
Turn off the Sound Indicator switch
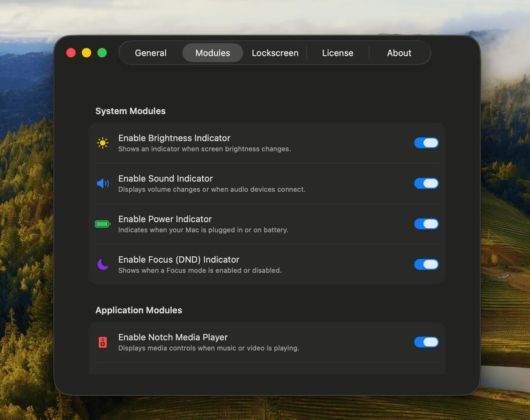(x=426, y=183)
